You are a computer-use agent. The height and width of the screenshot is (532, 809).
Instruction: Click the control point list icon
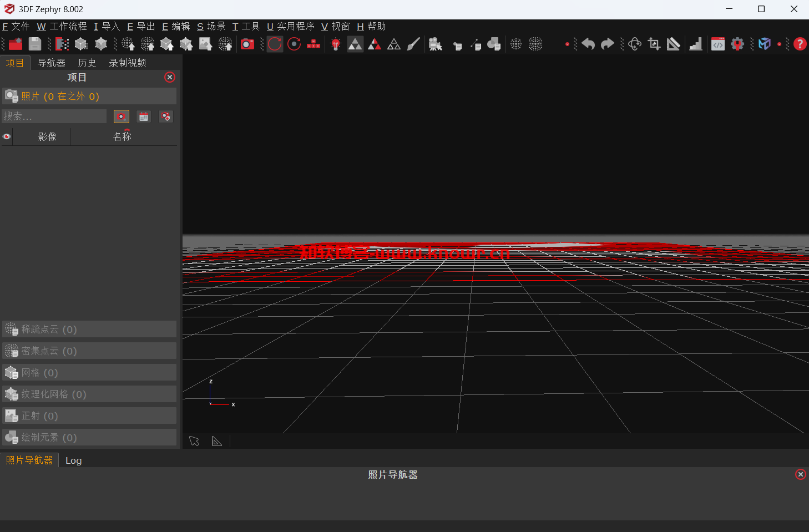click(457, 45)
